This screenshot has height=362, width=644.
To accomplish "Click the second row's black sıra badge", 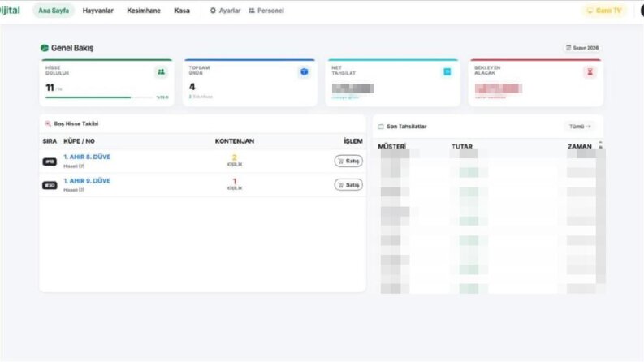I will [50, 186].
